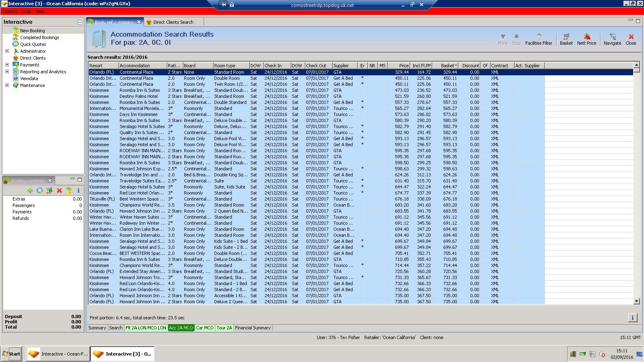Open the Help menu
Image resolution: width=644 pixels, height=362 pixels.
(x=40, y=12)
